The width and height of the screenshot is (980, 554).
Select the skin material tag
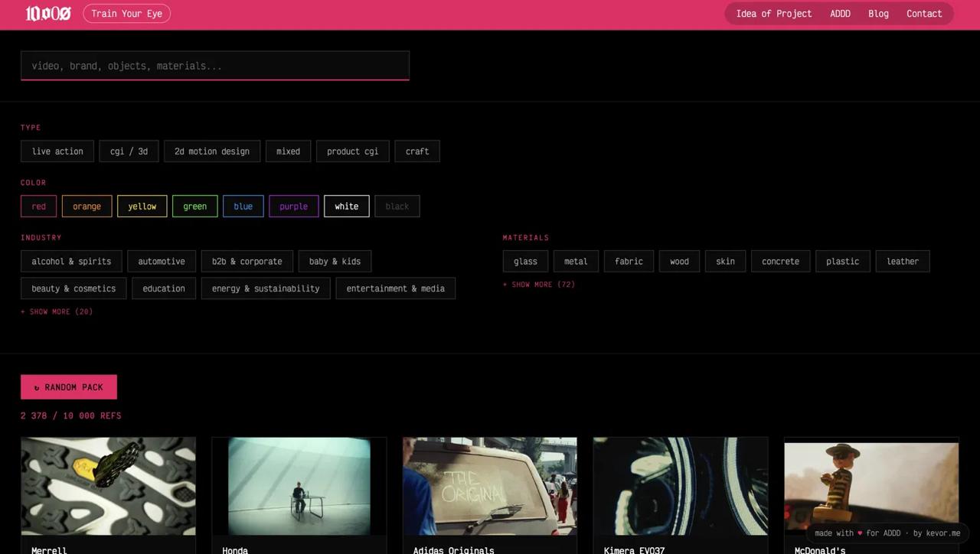tap(725, 262)
